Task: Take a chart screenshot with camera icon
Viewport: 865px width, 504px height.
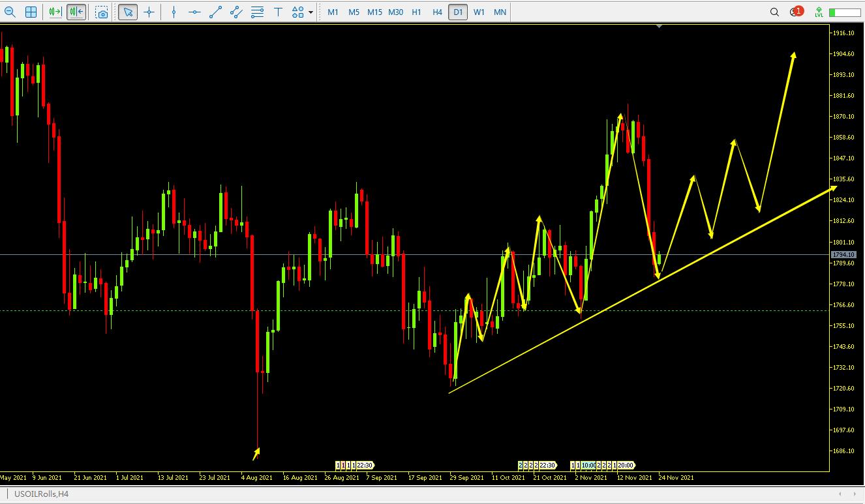Action: click(102, 12)
